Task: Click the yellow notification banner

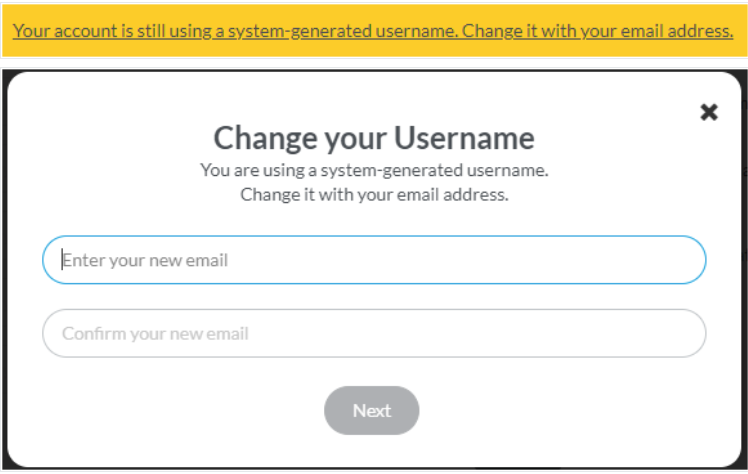Action: pos(374,31)
